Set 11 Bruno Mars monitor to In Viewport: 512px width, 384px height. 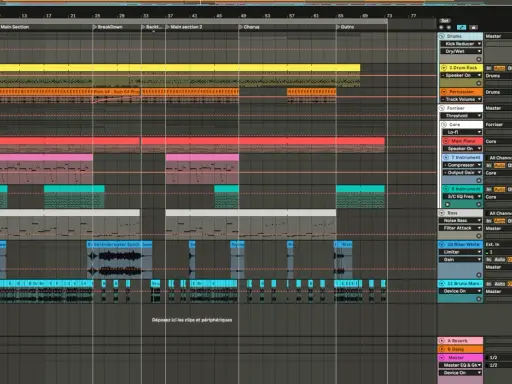click(489, 284)
